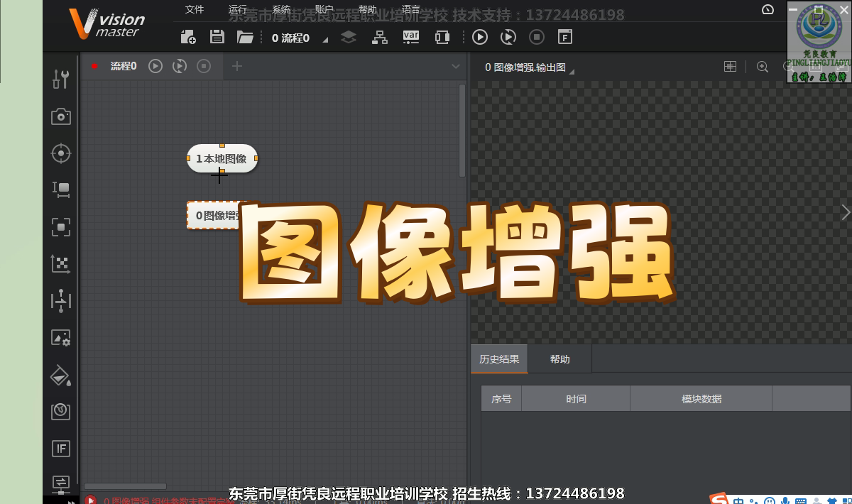Select the 历史结果 tab
This screenshot has height=504, width=852.
click(499, 359)
